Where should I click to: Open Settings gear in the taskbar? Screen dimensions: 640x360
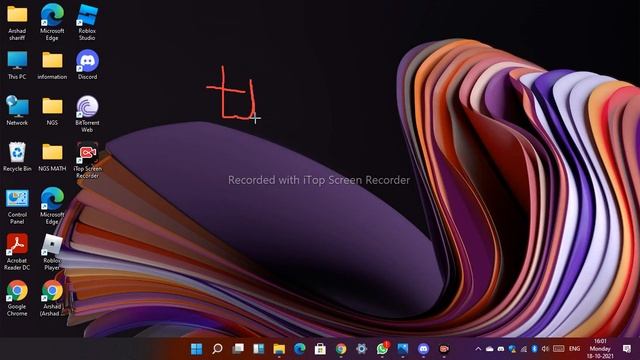[x=362, y=349]
